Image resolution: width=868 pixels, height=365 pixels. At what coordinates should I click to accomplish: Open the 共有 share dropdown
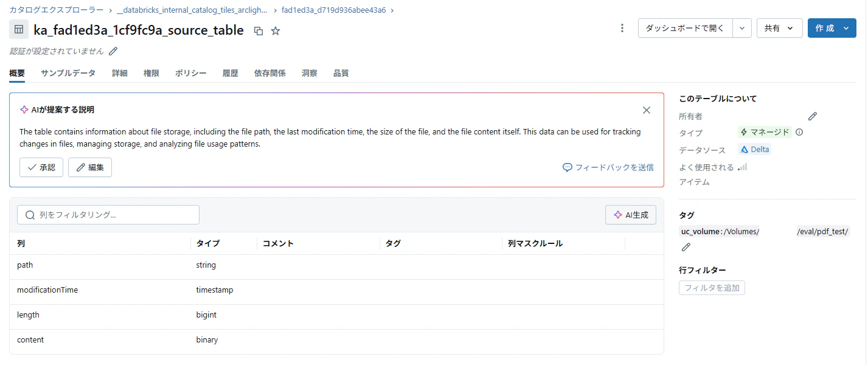(x=779, y=28)
